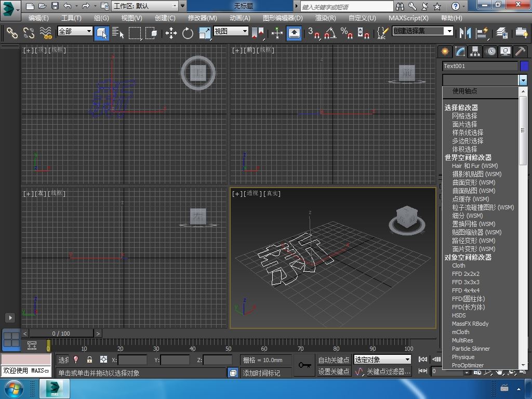Viewport: 532px width, 399px height.
Task: Open the Motion panel wheel icon
Action: 490,51
